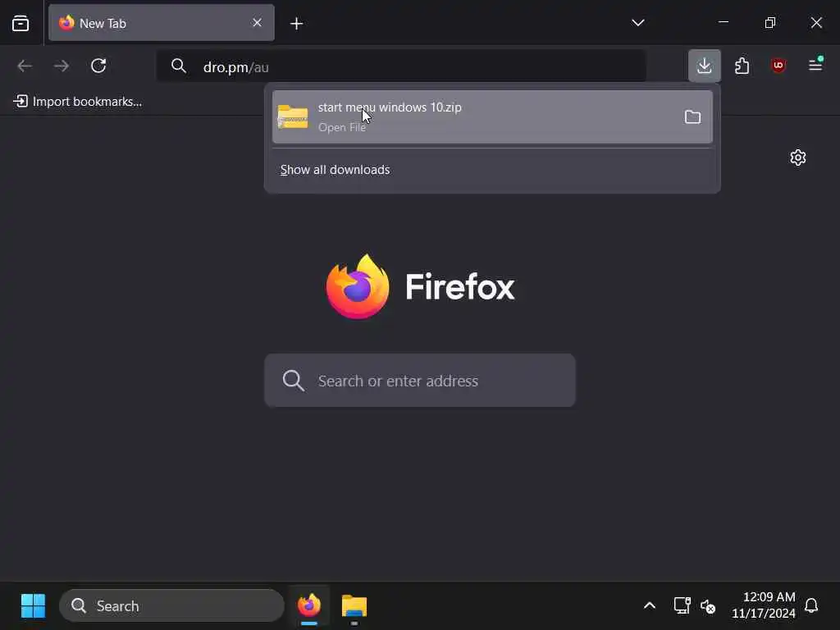Show hidden system tray icons
Image resolution: width=840 pixels, height=630 pixels.
650,606
